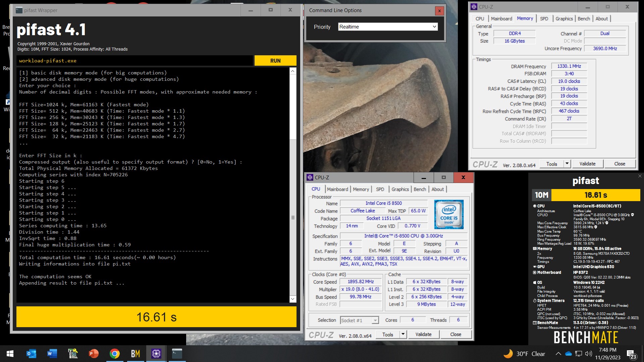This screenshot has height=362, width=644.
Task: Open Outlook from the taskbar
Action: [x=31, y=354]
